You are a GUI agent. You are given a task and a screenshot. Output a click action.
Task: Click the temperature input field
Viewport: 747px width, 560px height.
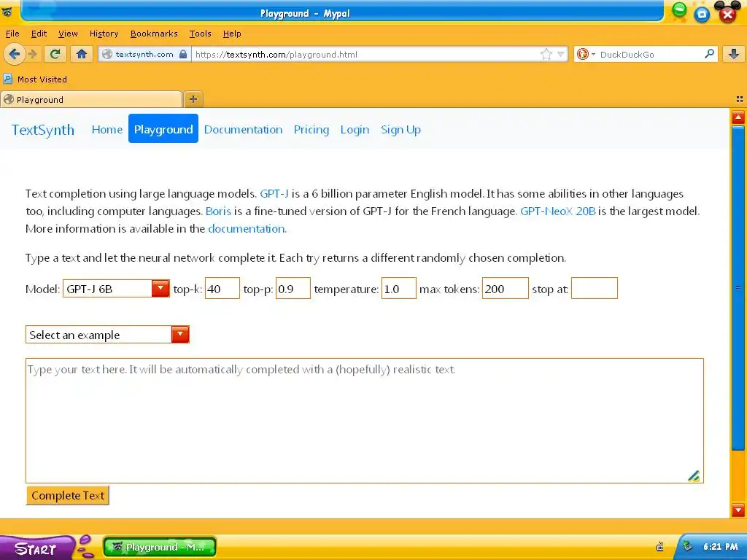click(399, 289)
